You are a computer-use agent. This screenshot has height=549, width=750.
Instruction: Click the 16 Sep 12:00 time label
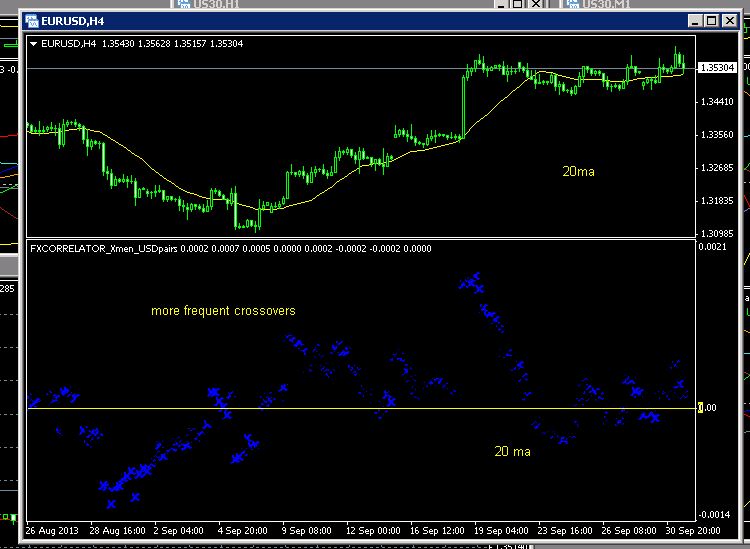(x=437, y=531)
